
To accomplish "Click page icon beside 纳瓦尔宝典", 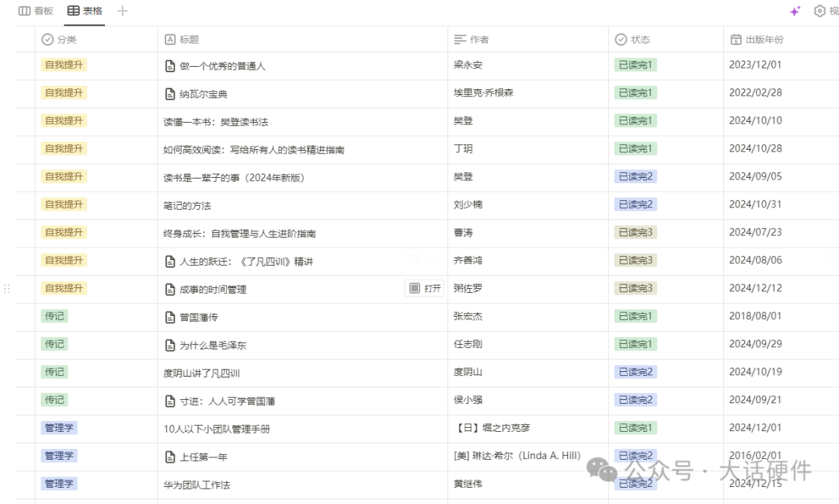I will [170, 94].
